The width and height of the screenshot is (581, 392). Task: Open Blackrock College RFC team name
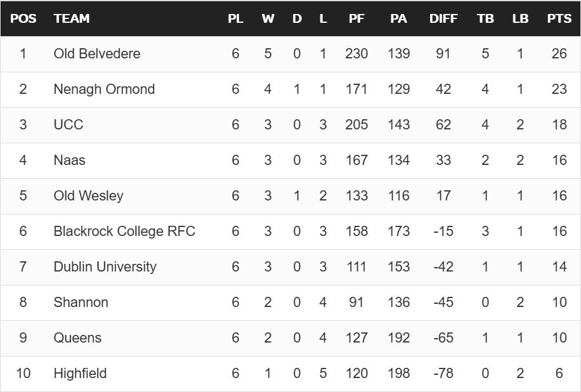pos(124,232)
